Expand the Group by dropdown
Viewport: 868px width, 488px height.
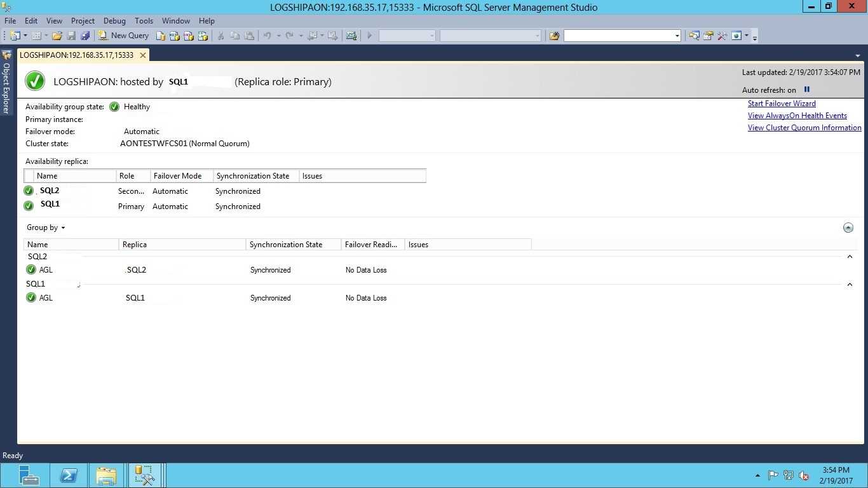pos(46,227)
